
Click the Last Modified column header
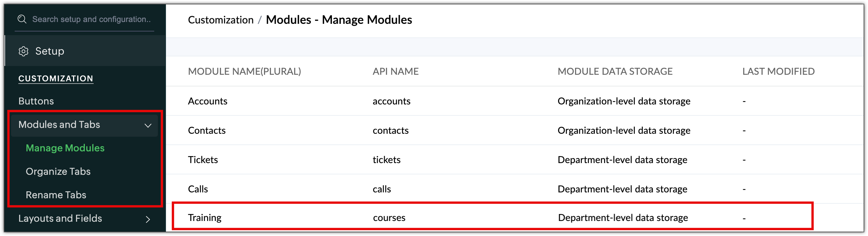(x=778, y=71)
